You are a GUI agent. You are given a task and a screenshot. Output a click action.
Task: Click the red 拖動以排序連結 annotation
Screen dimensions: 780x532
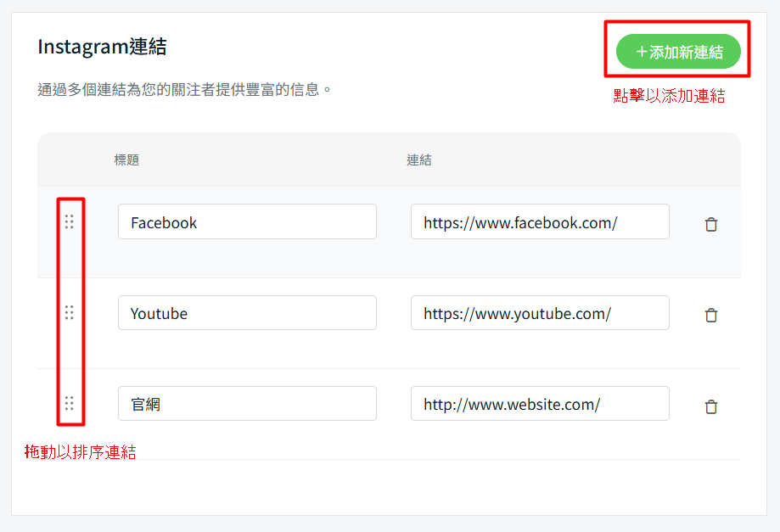[x=81, y=452]
